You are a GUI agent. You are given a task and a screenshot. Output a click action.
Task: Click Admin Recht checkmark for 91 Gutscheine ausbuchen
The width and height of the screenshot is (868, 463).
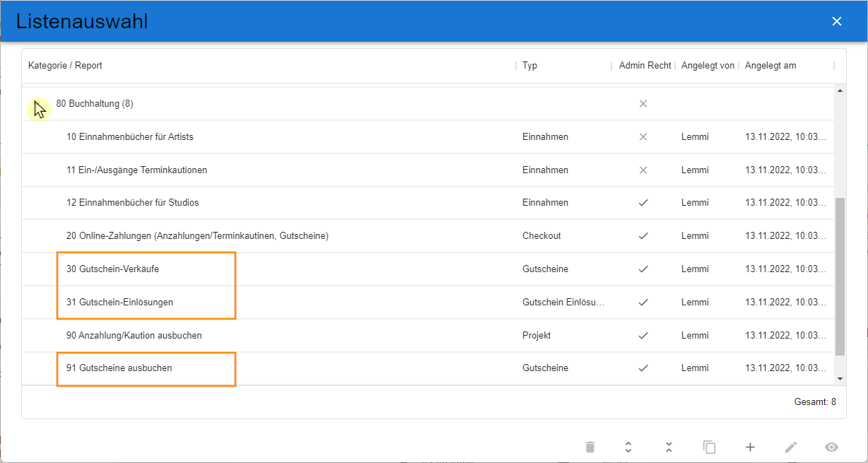pyautogui.click(x=643, y=368)
